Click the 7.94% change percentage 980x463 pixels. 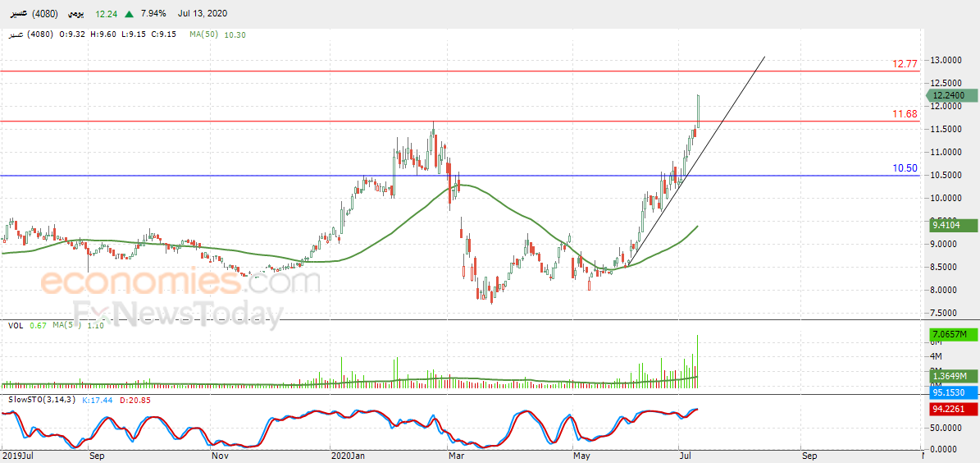(155, 13)
